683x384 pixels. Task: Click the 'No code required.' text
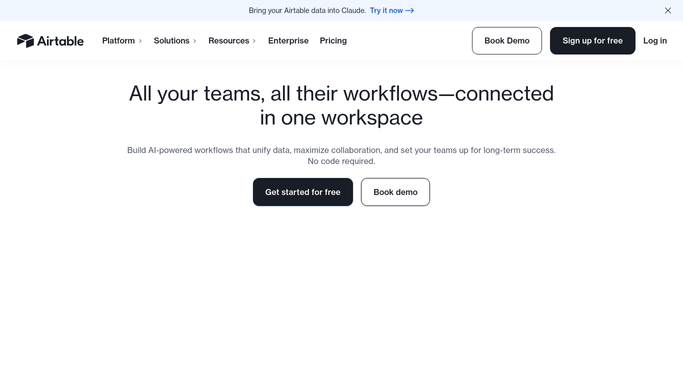[341, 161]
